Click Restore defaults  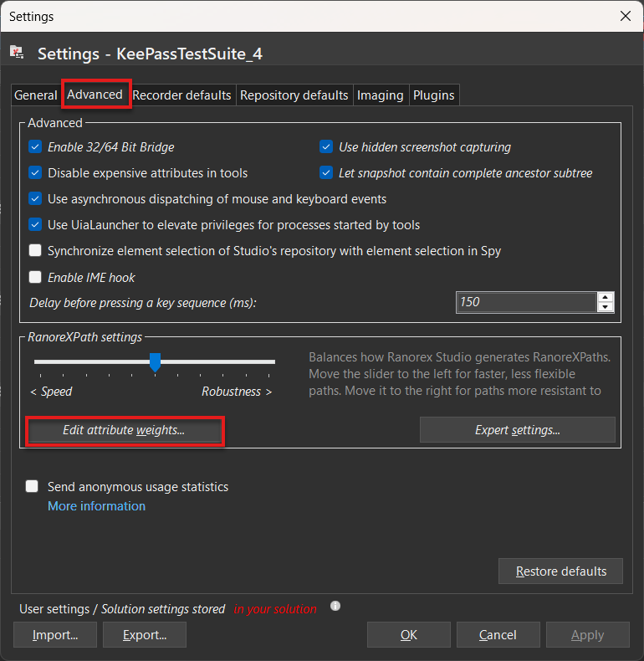[560, 571]
